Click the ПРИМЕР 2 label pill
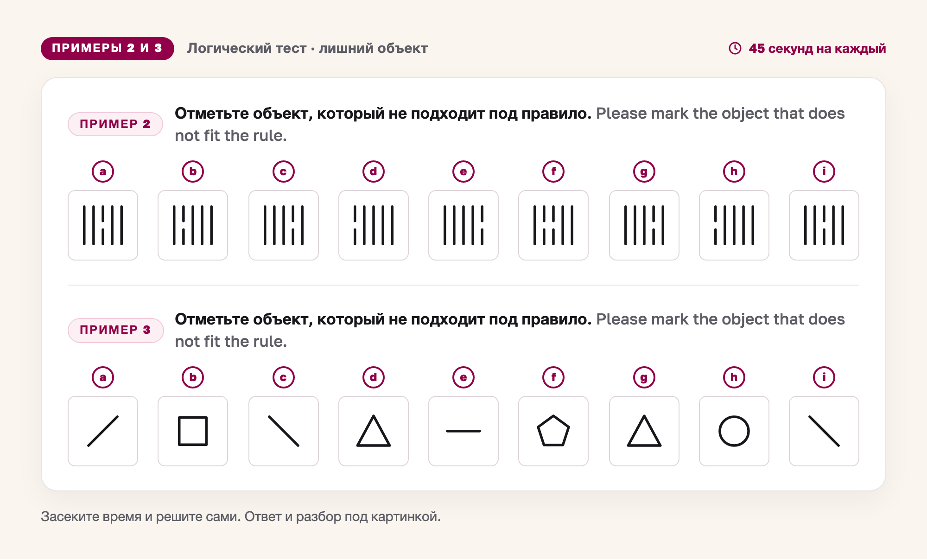 [115, 124]
